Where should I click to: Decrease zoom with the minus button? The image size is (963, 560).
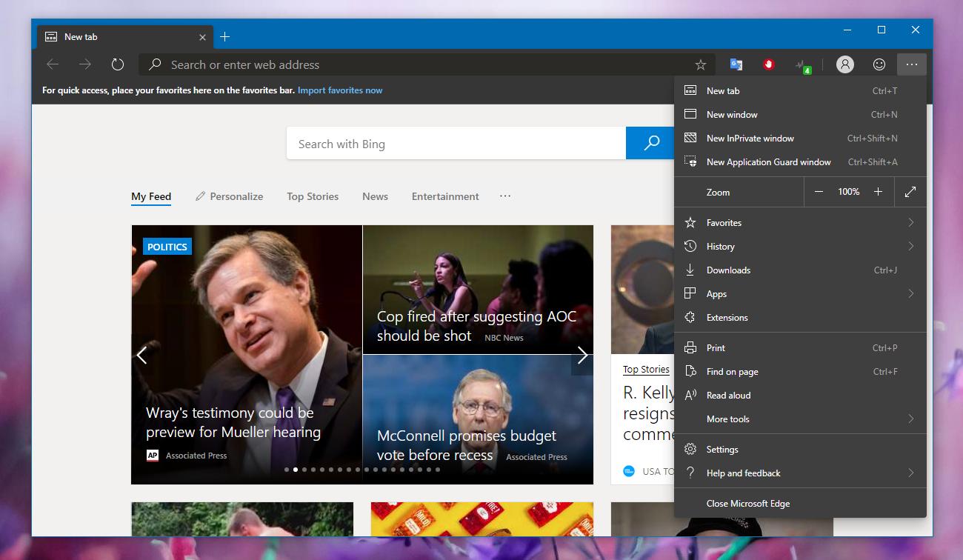click(x=819, y=192)
